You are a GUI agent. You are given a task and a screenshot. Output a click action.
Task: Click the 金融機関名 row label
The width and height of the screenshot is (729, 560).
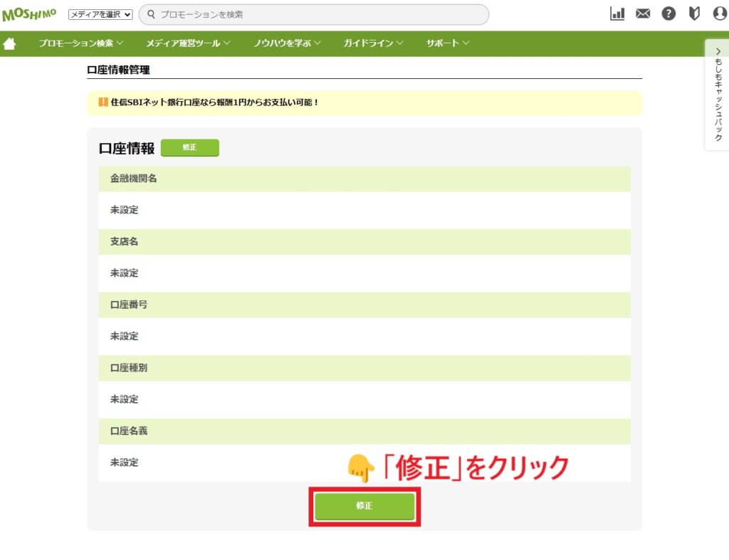click(133, 179)
